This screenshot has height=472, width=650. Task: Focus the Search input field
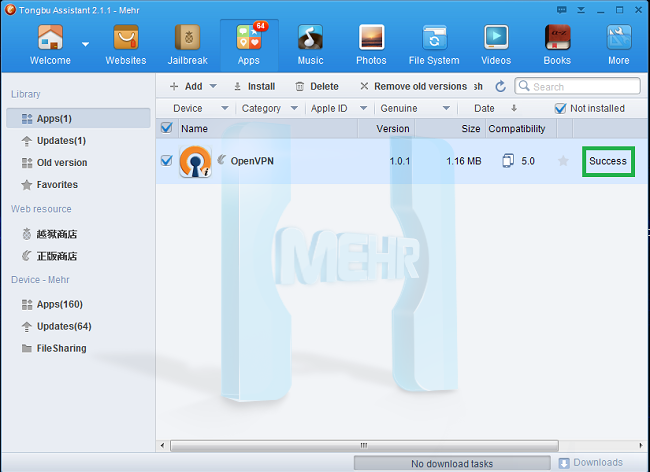coord(577,86)
